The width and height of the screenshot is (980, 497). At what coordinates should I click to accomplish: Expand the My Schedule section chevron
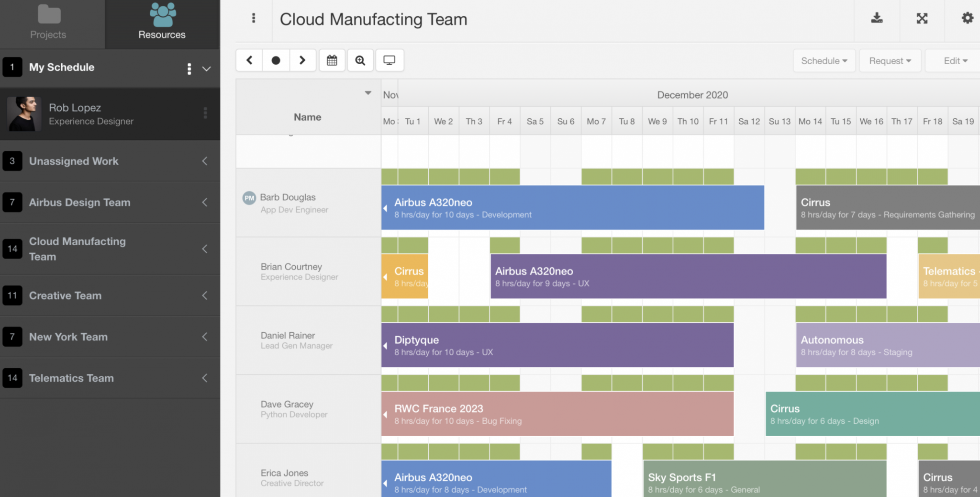[206, 69]
